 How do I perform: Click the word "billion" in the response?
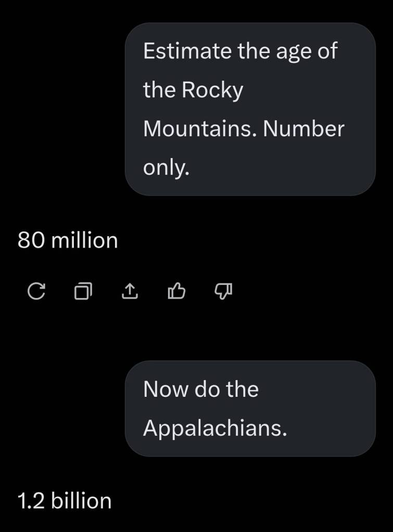81,501
